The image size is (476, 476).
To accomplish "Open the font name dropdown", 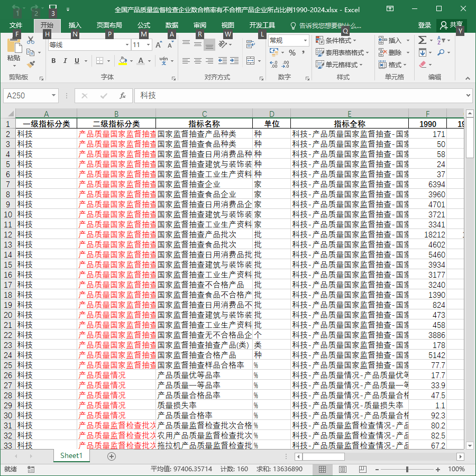I will 127,45.
